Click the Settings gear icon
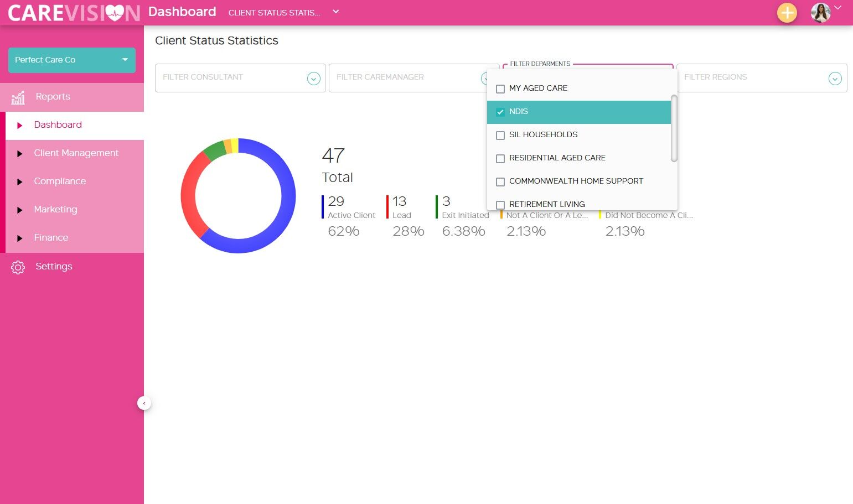The width and height of the screenshot is (853, 504). tap(18, 267)
